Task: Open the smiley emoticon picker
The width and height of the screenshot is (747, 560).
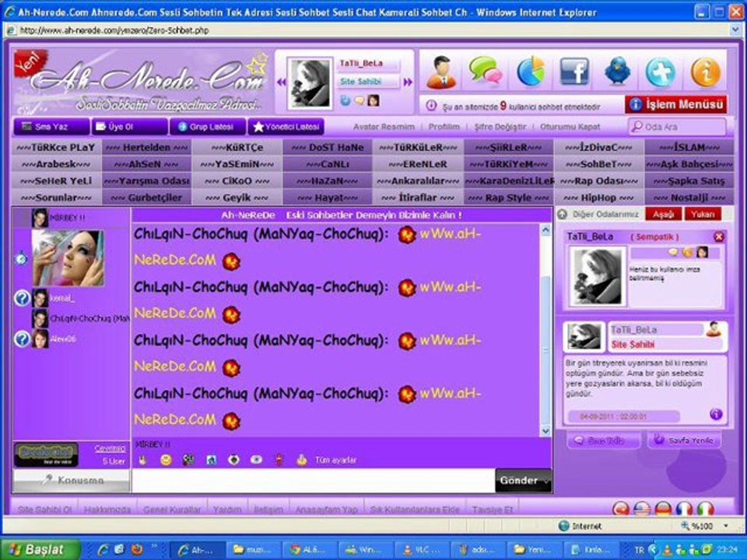Action: pyautogui.click(x=166, y=460)
